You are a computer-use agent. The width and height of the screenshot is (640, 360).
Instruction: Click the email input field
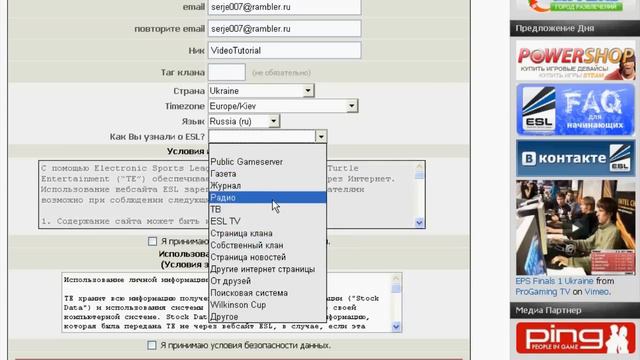click(x=284, y=7)
